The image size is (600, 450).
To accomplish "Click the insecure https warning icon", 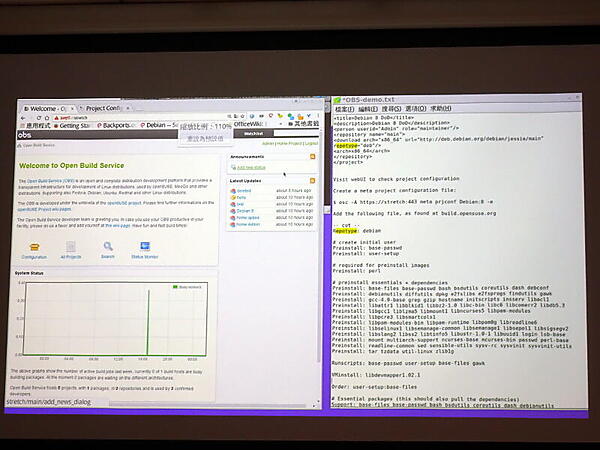I will [56, 118].
